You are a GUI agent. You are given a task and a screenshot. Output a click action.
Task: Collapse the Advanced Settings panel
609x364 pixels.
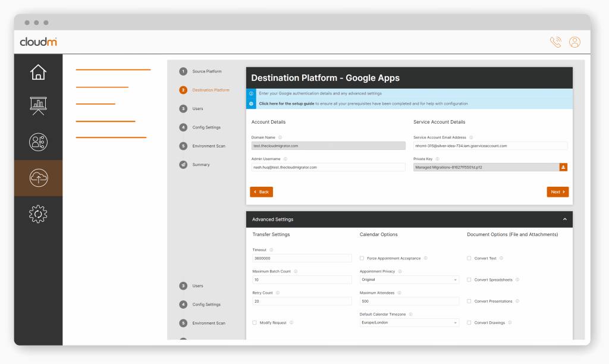564,219
